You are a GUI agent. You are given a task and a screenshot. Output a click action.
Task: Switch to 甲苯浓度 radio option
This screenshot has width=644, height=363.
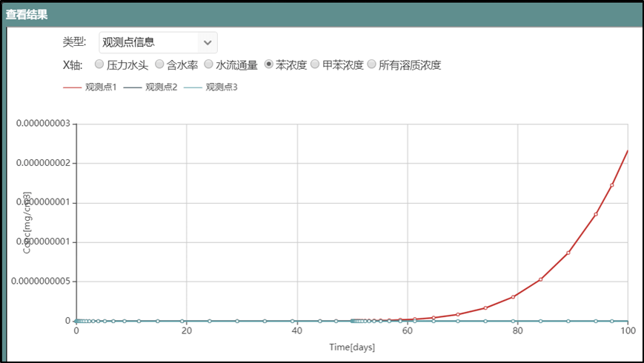315,64
